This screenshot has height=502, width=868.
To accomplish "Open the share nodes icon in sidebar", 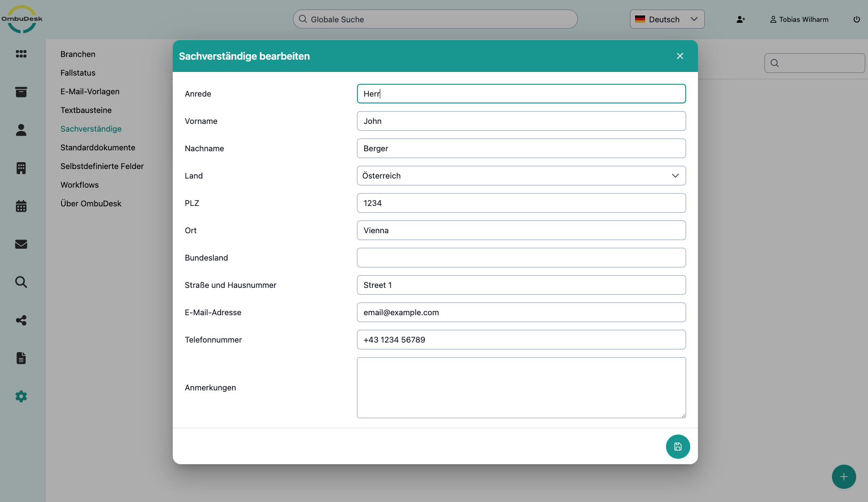I will 21,320.
